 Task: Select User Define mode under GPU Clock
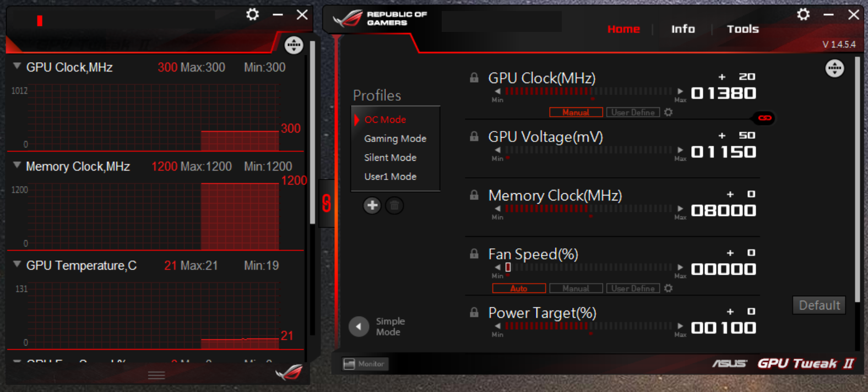click(633, 112)
